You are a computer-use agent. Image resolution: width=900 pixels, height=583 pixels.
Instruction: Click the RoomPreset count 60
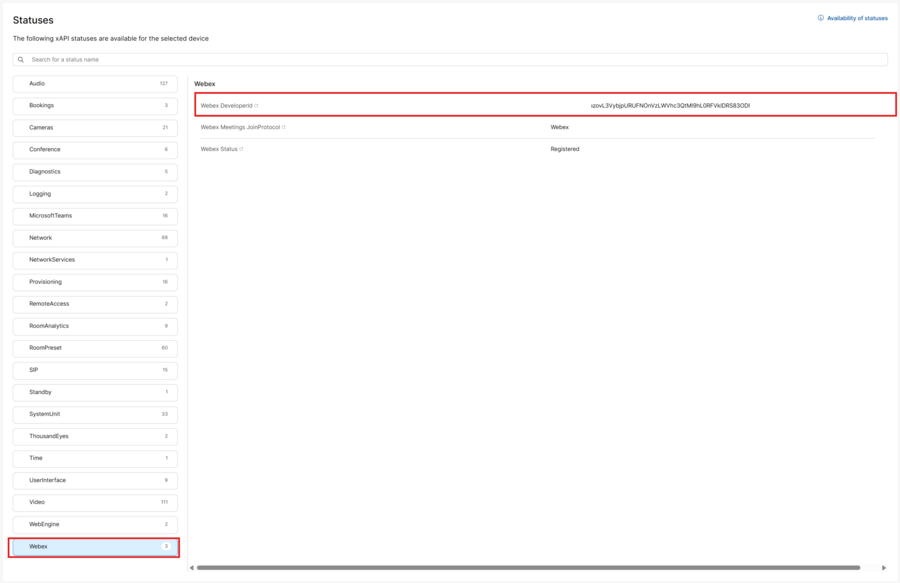tap(165, 348)
